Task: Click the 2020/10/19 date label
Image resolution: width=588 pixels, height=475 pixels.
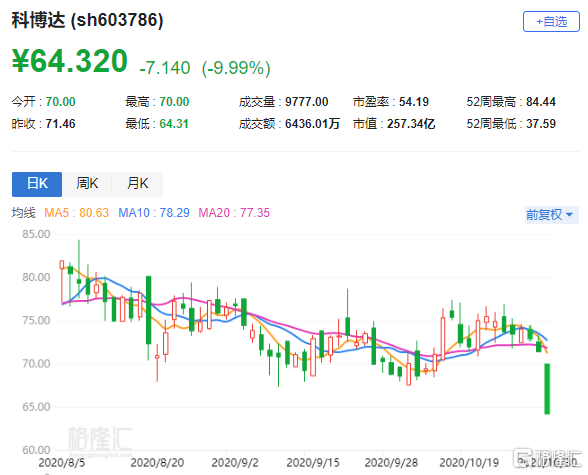Action: point(469,463)
